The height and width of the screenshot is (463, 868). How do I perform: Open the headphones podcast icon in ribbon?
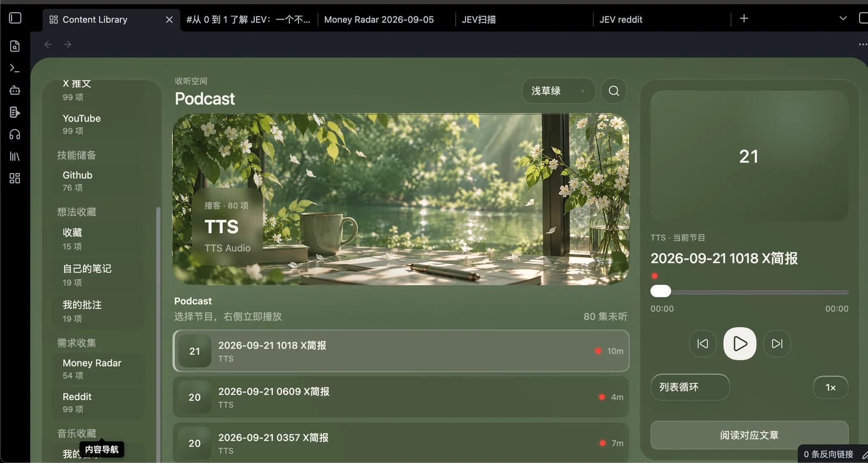point(15,134)
